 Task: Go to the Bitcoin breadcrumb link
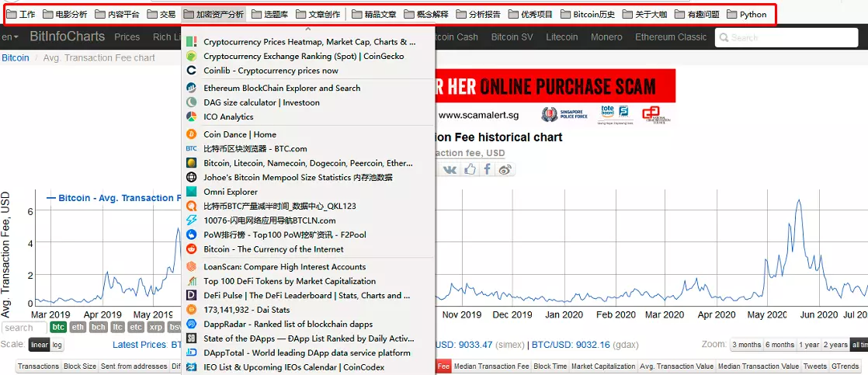[x=16, y=57]
